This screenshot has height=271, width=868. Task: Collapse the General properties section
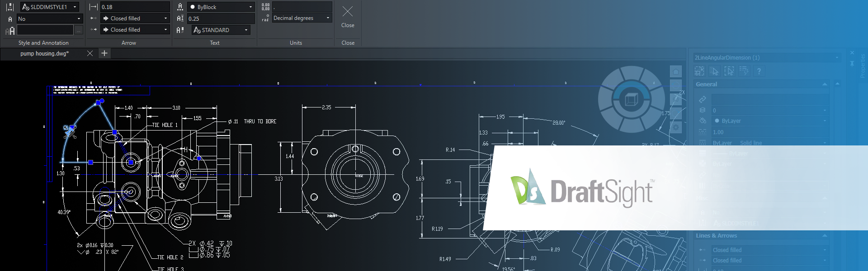825,84
